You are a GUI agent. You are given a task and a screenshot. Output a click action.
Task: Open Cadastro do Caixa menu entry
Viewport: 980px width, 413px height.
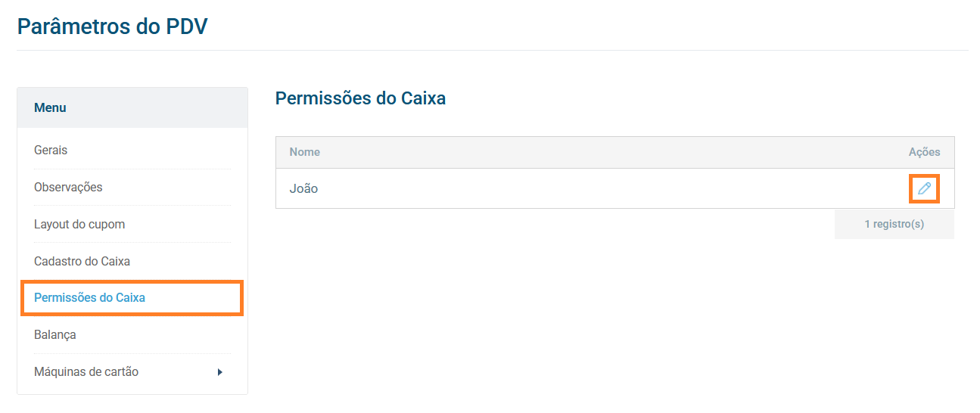click(x=82, y=262)
